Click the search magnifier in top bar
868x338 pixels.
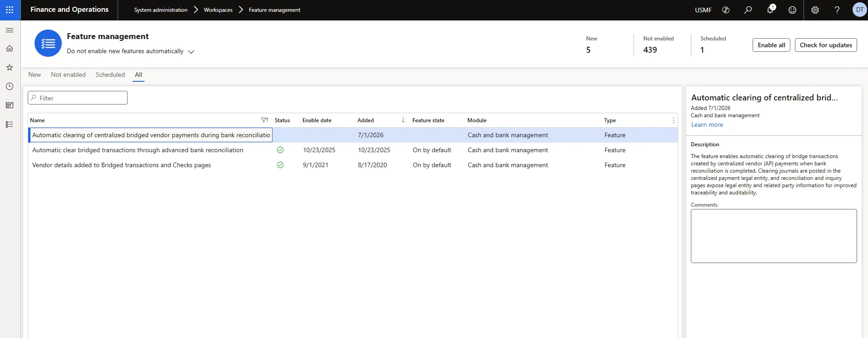748,10
